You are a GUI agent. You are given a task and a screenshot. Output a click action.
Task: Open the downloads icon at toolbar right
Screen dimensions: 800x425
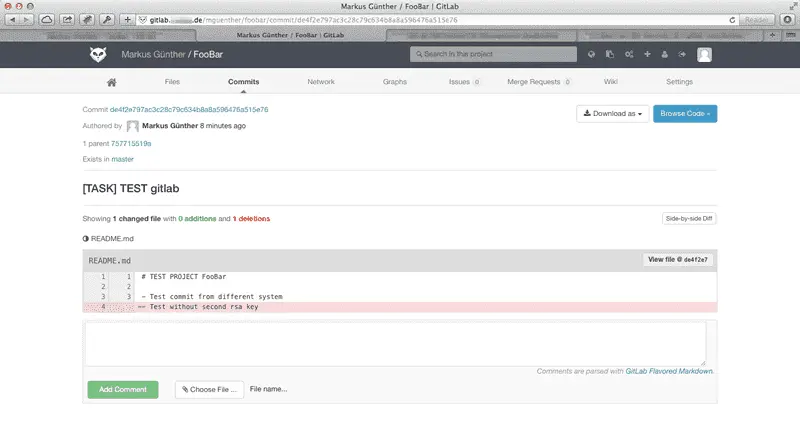coord(787,20)
